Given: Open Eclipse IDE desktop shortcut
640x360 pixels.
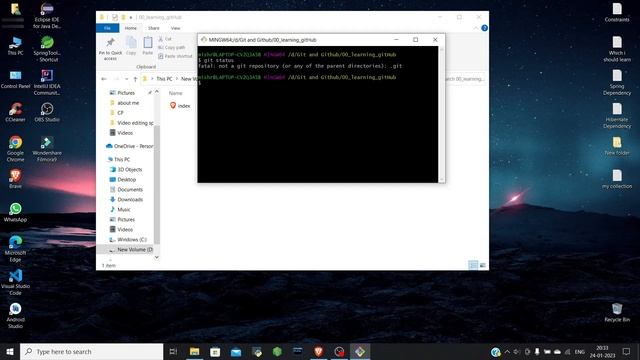Looking at the screenshot, I should point(47,16).
